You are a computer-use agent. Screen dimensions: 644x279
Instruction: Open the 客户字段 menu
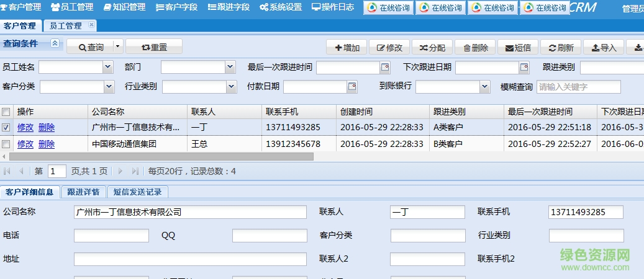coord(176,7)
